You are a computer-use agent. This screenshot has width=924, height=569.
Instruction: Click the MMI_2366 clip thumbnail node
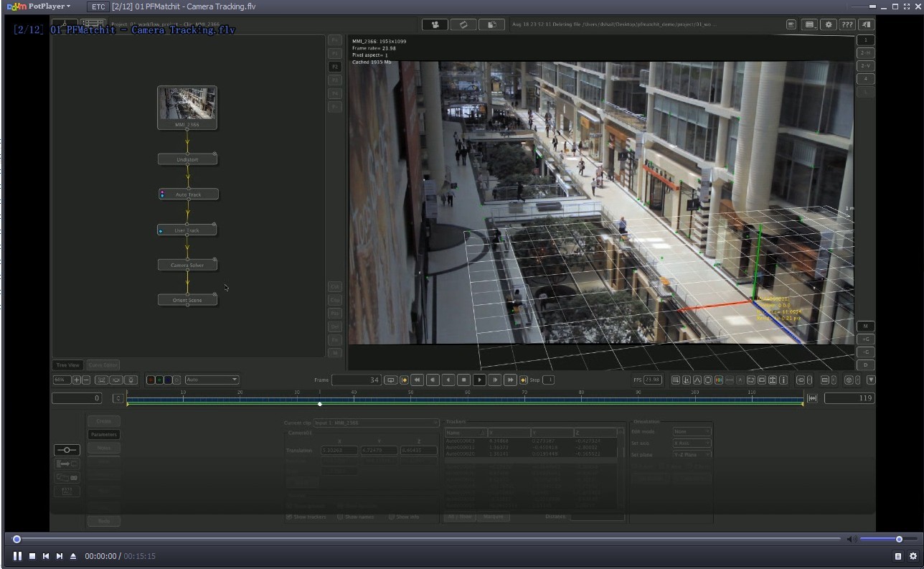point(187,105)
